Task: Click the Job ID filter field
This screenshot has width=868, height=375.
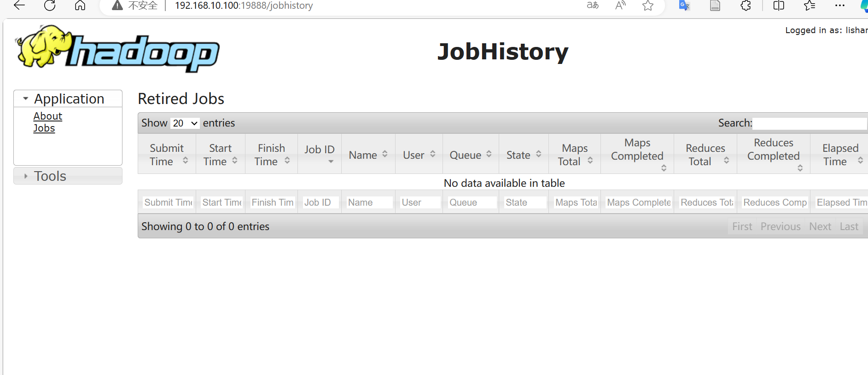Action: coord(320,202)
